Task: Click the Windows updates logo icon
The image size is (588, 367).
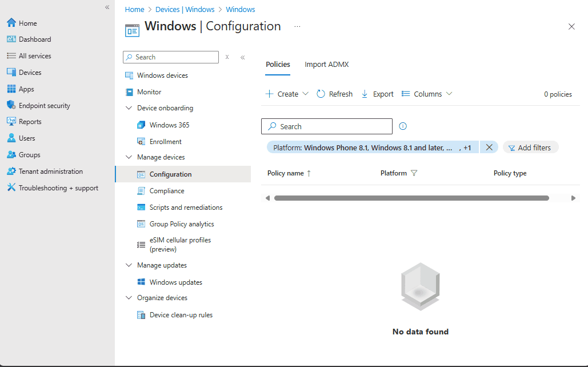Action: click(x=141, y=282)
